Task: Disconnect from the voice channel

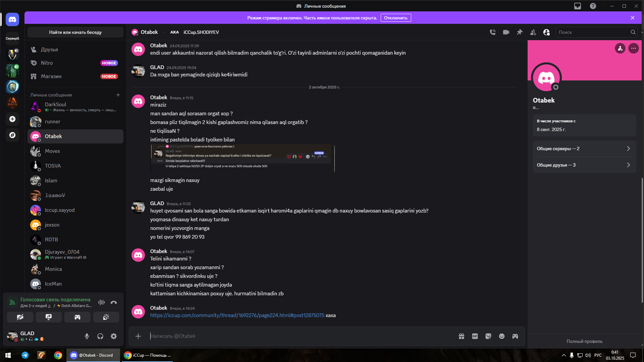Action: [114, 302]
